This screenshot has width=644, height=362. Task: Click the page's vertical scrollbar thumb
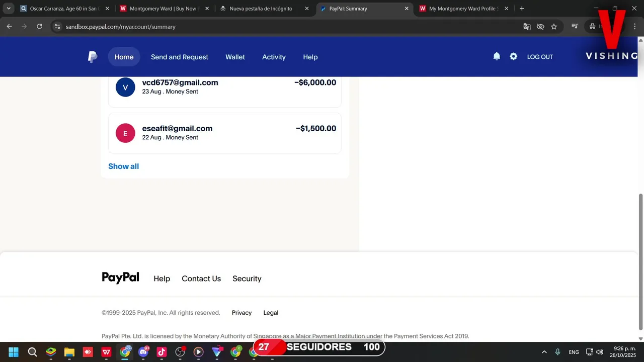[x=640, y=261]
